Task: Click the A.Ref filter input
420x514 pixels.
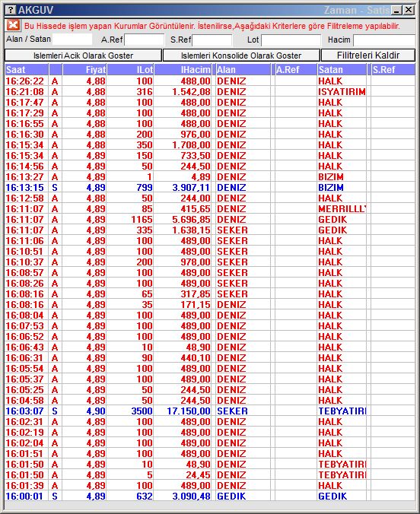Action: tap(145, 40)
